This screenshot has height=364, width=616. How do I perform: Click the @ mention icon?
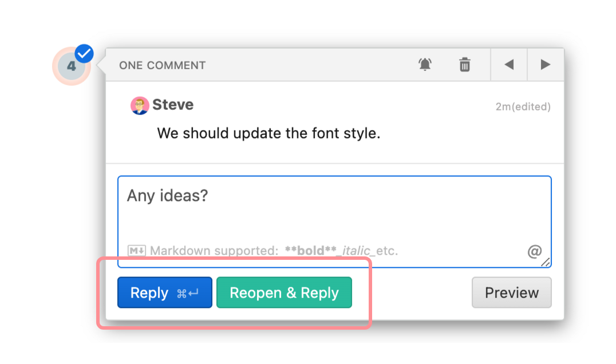coord(534,251)
